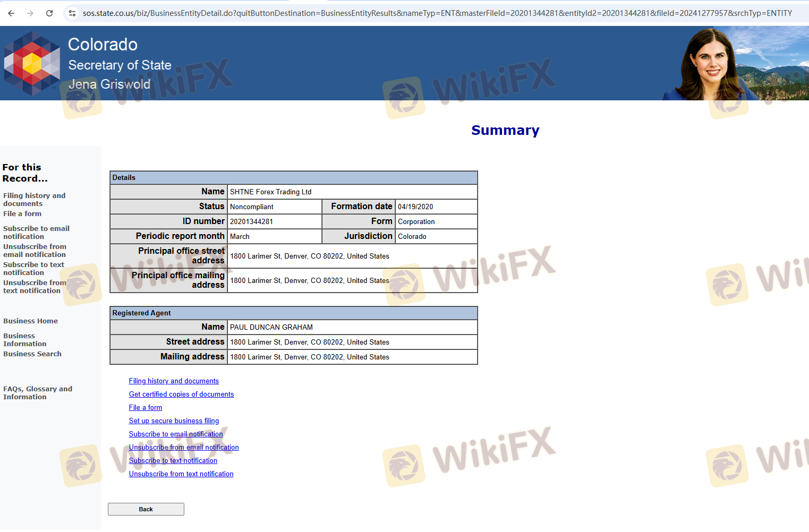The width and height of the screenshot is (809, 532).
Task: Click Get certified copies of documents
Action: 181,394
